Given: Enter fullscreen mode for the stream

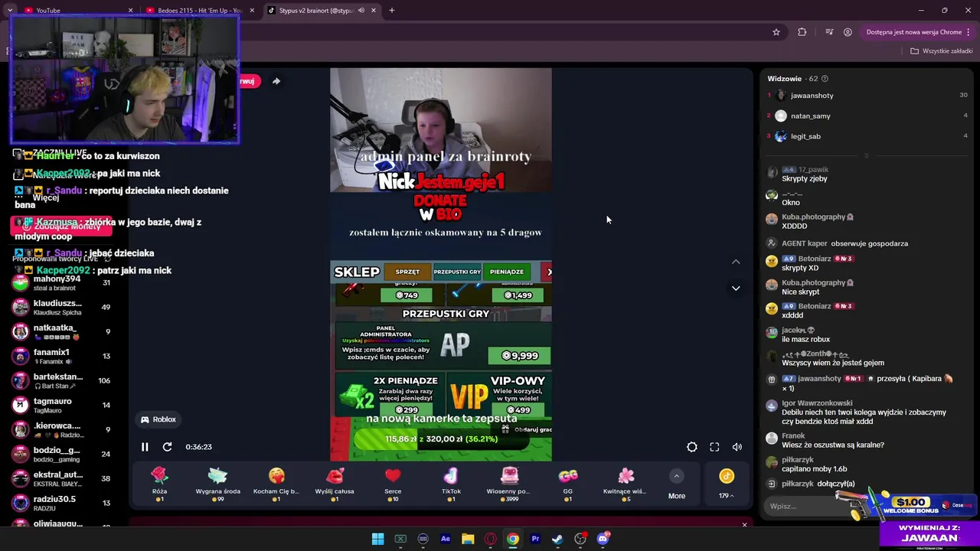Looking at the screenshot, I should click(714, 447).
